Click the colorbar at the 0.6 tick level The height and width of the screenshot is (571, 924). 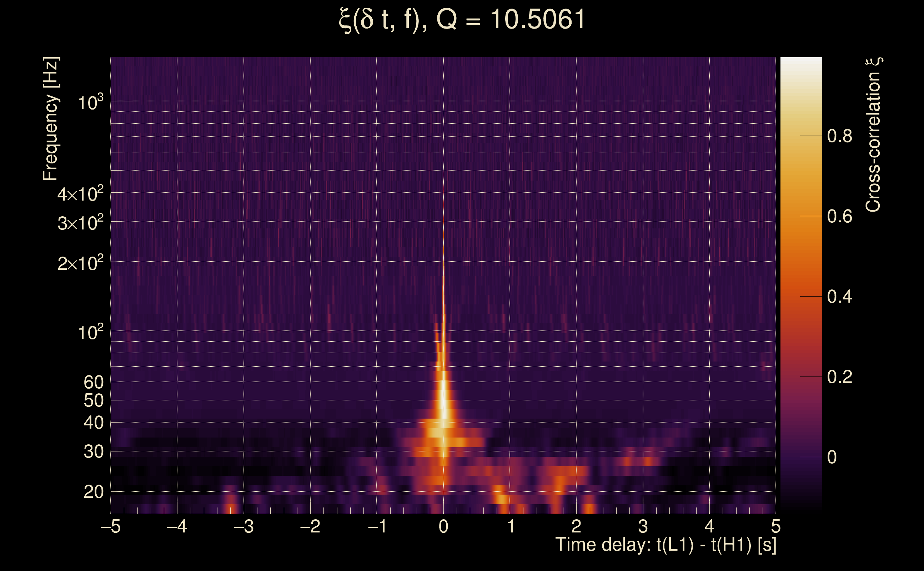pos(801,216)
